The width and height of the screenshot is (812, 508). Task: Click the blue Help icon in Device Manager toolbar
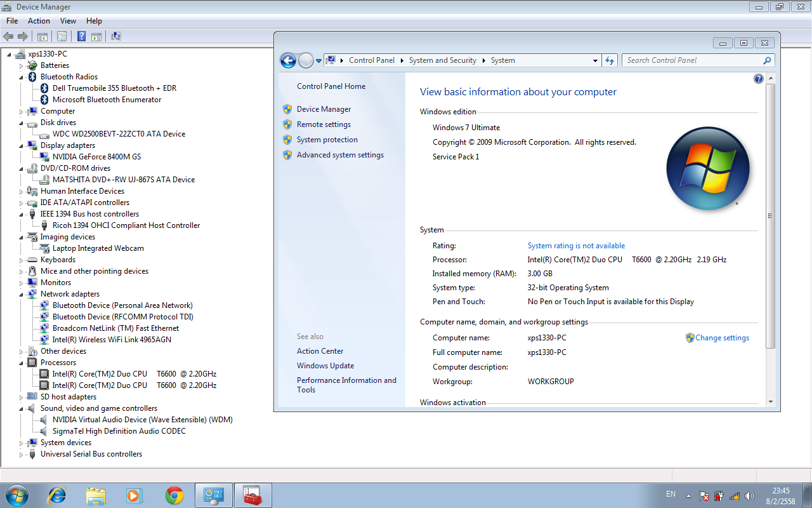tap(82, 36)
